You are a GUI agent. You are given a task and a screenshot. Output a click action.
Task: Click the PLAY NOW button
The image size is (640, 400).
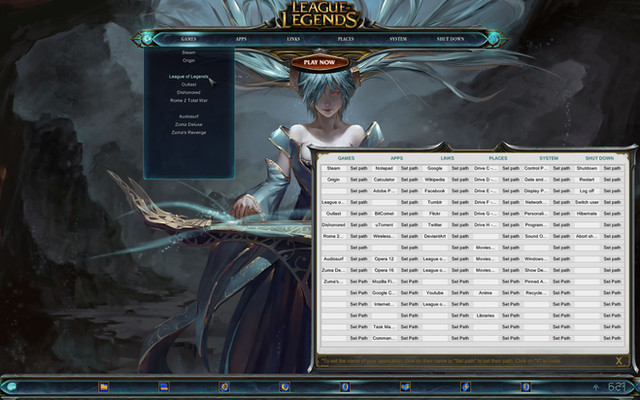(320, 62)
